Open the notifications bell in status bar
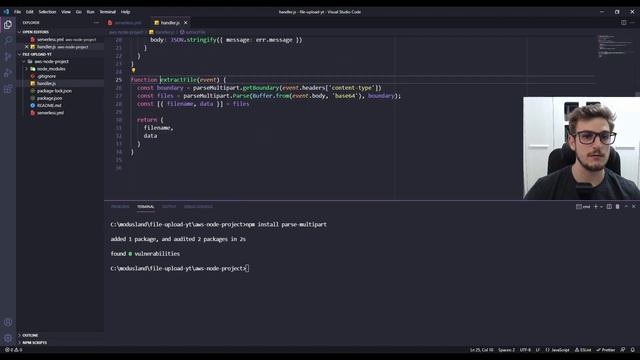This screenshot has width=640, height=360. pyautogui.click(x=633, y=350)
